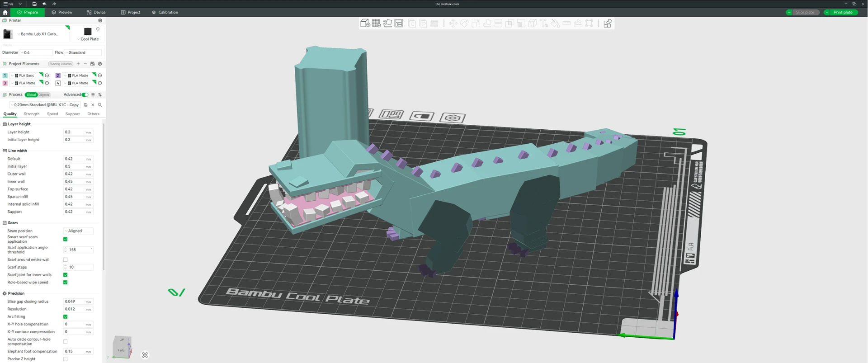The image size is (868, 363).
Task: Switch process scope to Objects
Action: [44, 95]
